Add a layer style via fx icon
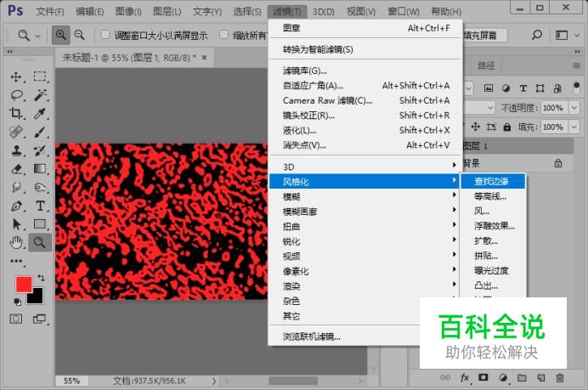The width and height of the screenshot is (588, 390). pos(464,377)
